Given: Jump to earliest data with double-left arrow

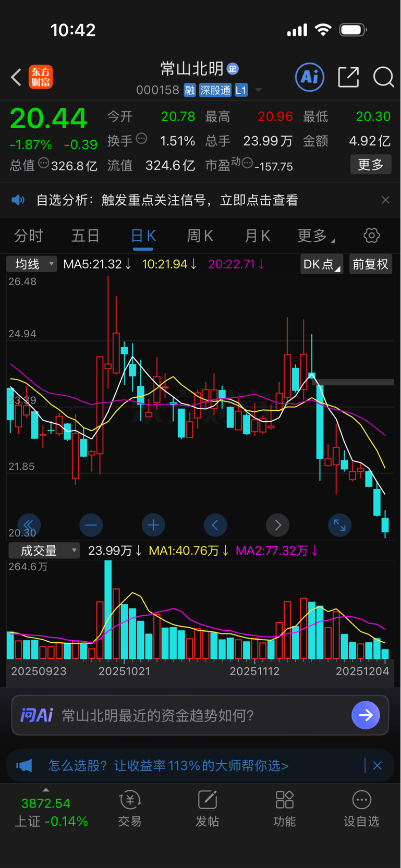Looking at the screenshot, I should click(29, 525).
